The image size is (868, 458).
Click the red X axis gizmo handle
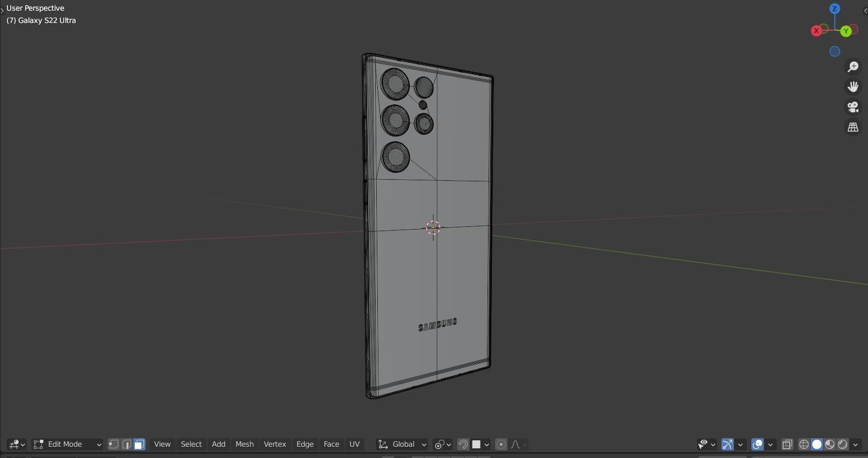[x=816, y=31]
